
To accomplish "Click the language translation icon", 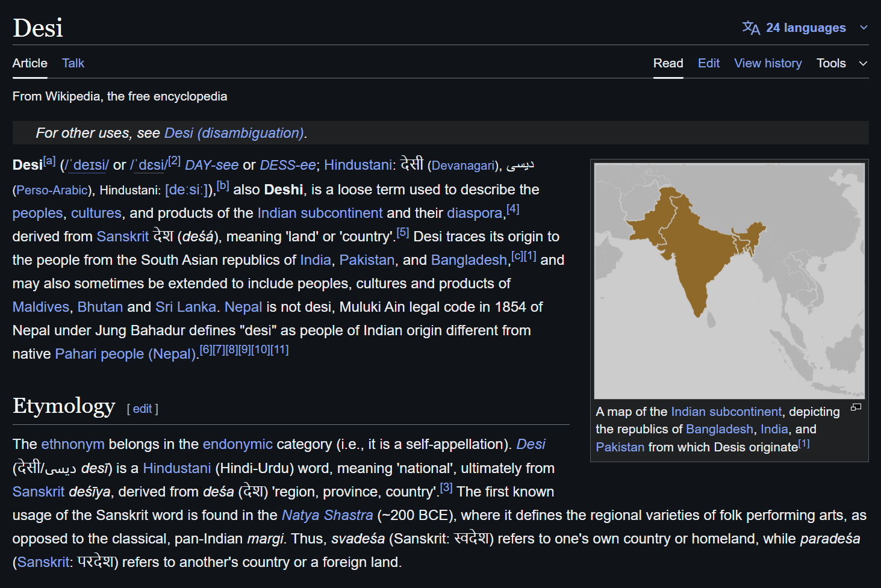I will point(751,28).
